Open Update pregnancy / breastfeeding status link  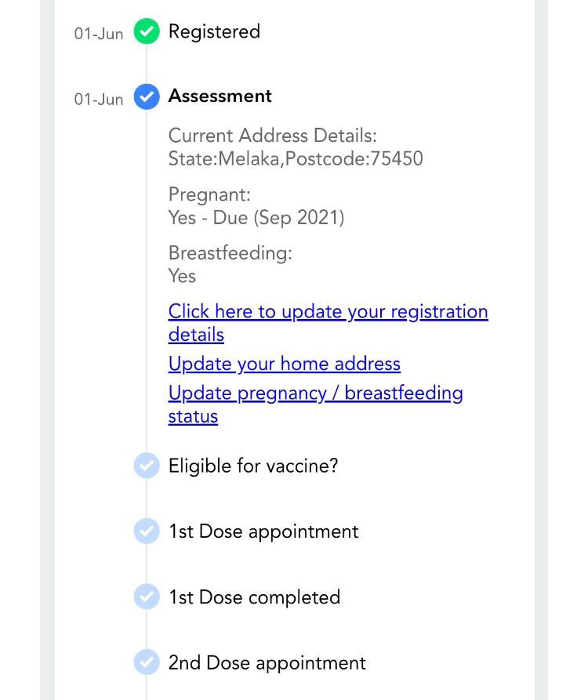[x=315, y=393]
